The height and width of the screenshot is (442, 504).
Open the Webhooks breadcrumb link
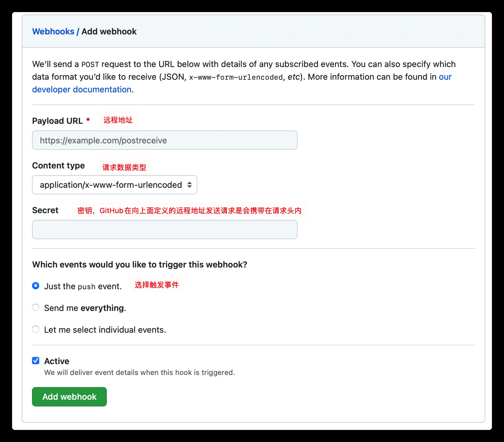(x=53, y=31)
